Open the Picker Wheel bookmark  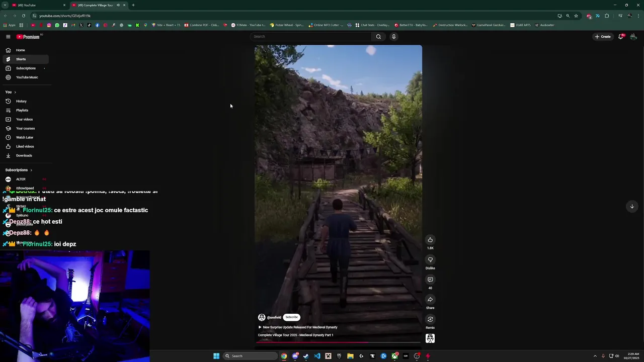coord(287,25)
